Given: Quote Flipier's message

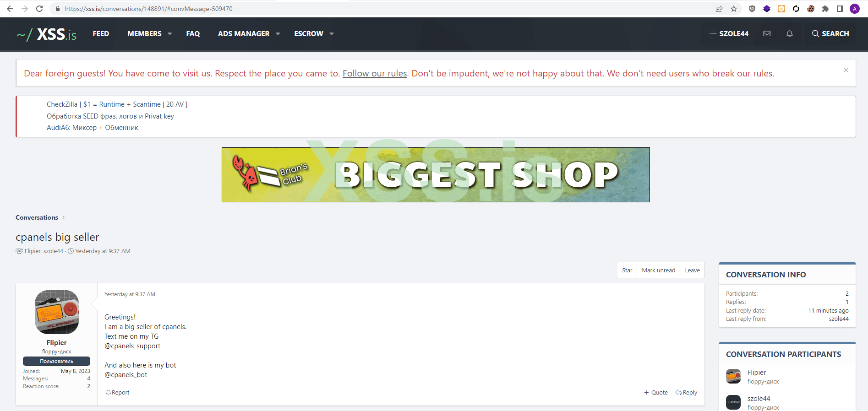Looking at the screenshot, I should coord(656,393).
